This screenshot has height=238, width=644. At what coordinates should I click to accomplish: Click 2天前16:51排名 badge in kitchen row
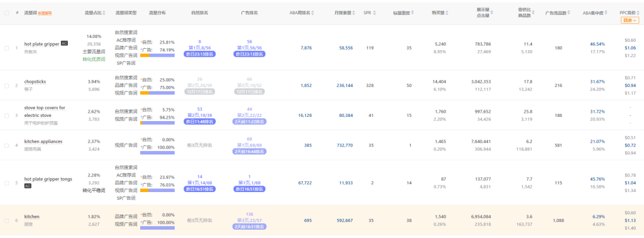[x=249, y=227]
